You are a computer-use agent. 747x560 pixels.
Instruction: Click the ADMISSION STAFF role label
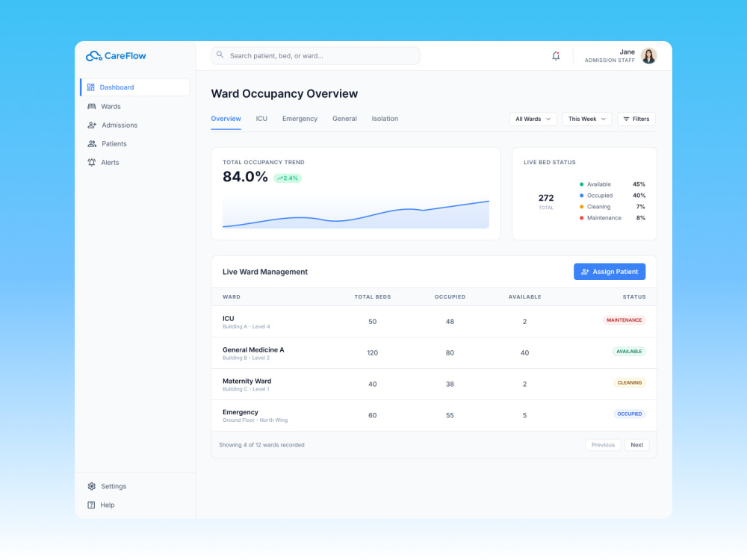coord(610,60)
